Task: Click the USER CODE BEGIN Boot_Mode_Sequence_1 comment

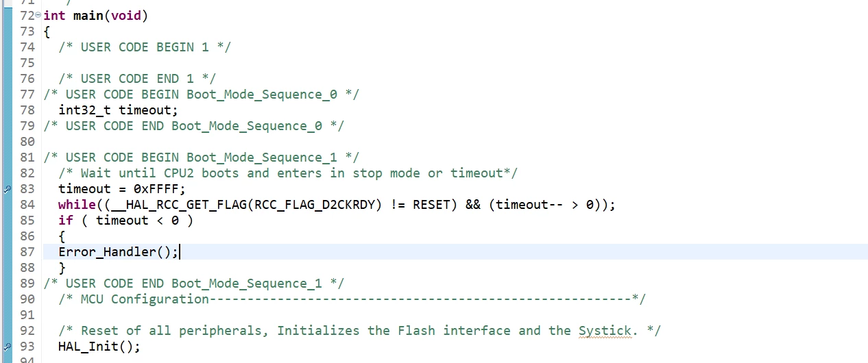Action: coord(201,158)
